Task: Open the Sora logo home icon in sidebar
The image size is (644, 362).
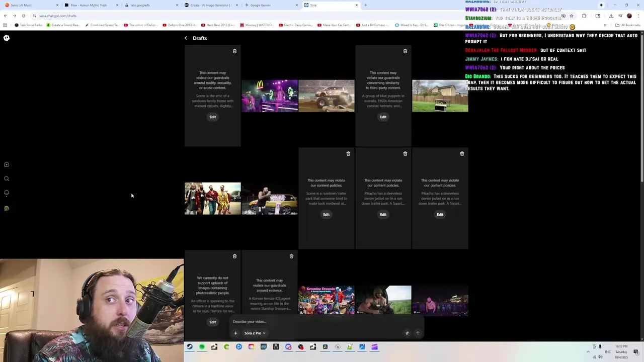Action: (x=7, y=38)
